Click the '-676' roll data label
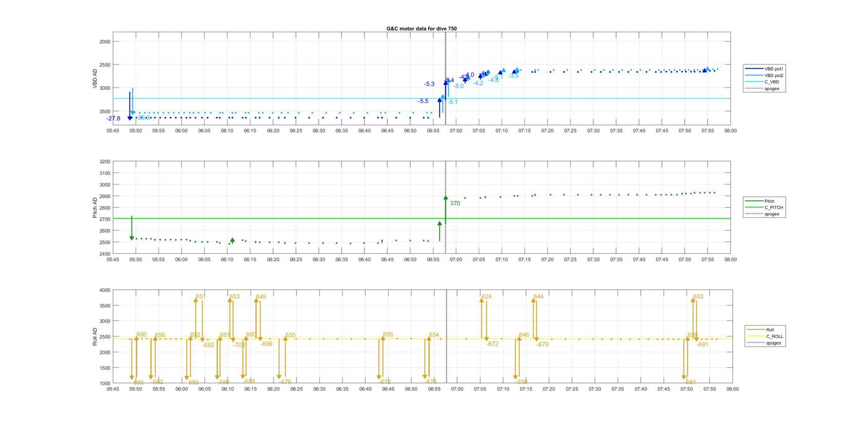 pyautogui.click(x=285, y=382)
